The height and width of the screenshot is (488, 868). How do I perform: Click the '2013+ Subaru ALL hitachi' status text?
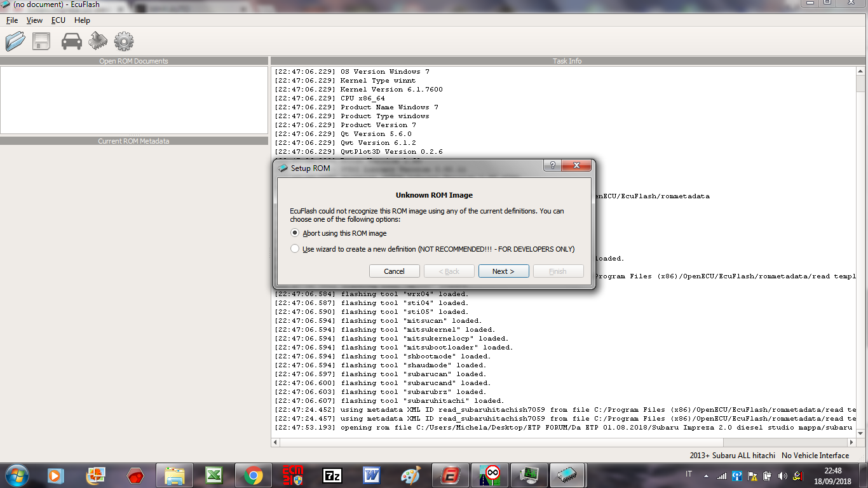tap(733, 456)
